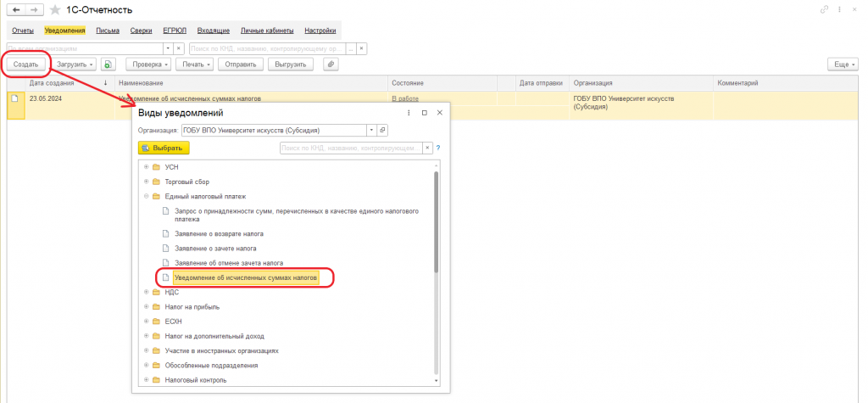Click the Создать button
This screenshot has width=868, height=403.
[26, 64]
